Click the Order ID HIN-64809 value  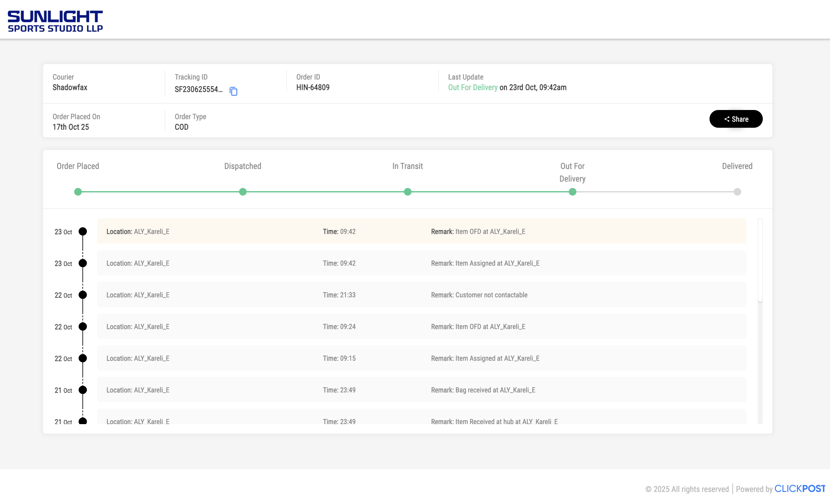[x=313, y=87]
